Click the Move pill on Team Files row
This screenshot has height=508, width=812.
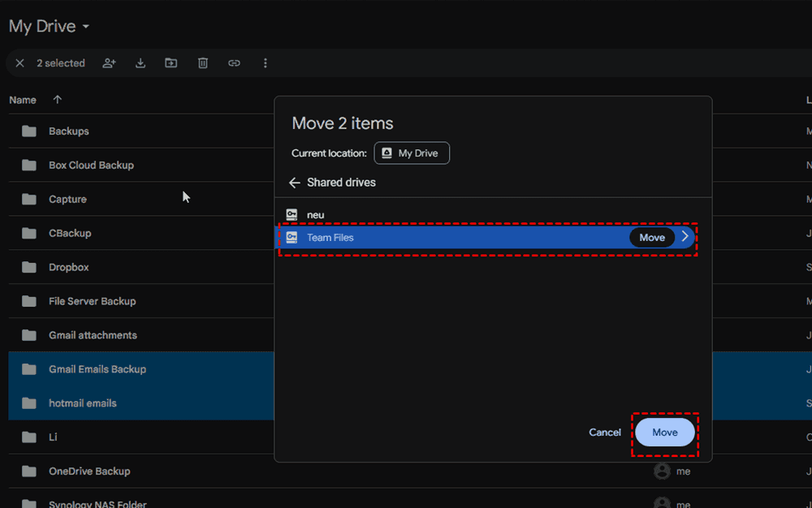(652, 238)
